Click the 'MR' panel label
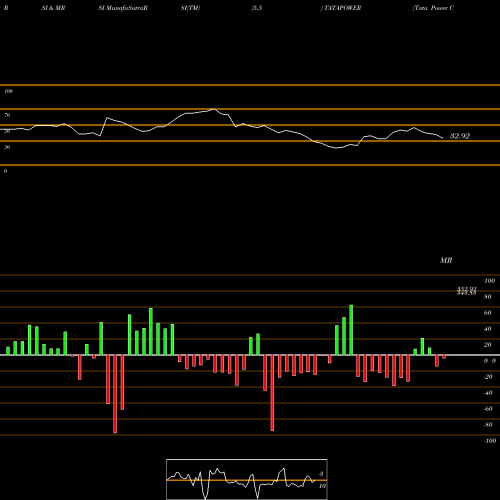This screenshot has height=500, width=500. pyautogui.click(x=446, y=260)
